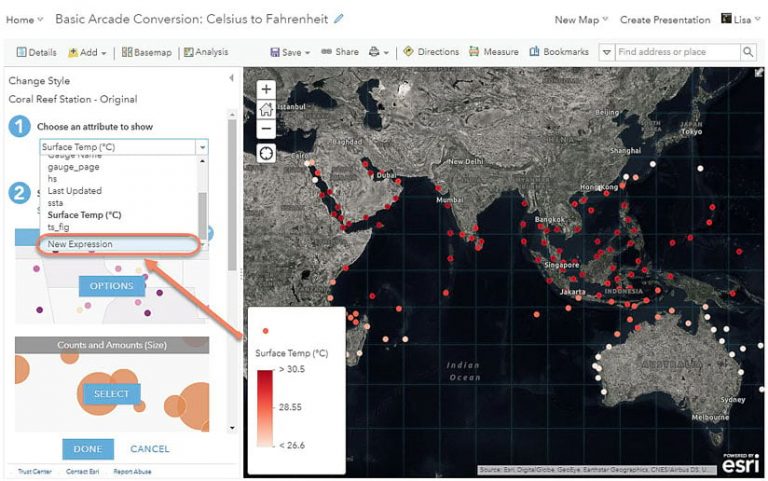
Task: Click the attribute list scrollbar thumb
Action: point(202,214)
